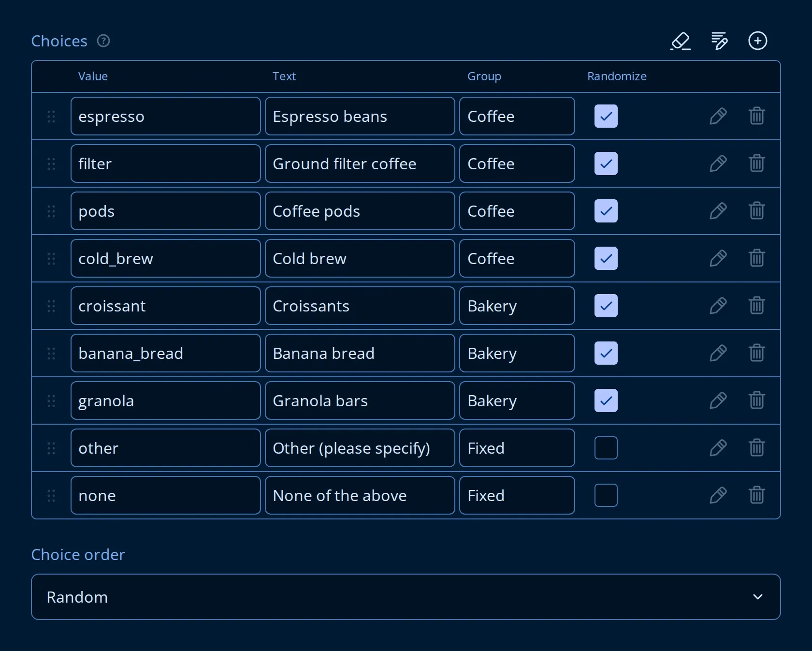Viewport: 812px width, 651px height.
Task: Click the Randomize column header
Action: click(617, 76)
